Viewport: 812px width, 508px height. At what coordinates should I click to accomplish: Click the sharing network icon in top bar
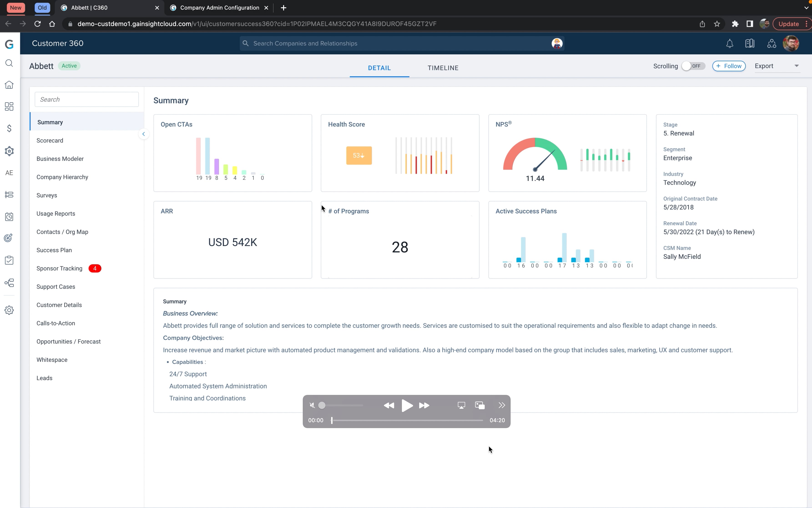coord(771,43)
